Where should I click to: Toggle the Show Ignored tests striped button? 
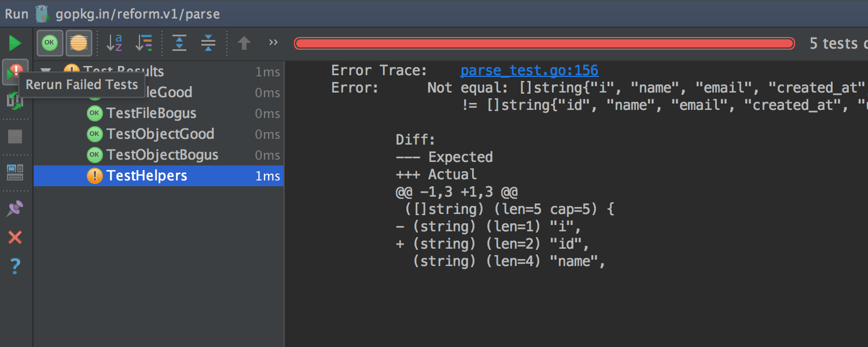[x=79, y=43]
